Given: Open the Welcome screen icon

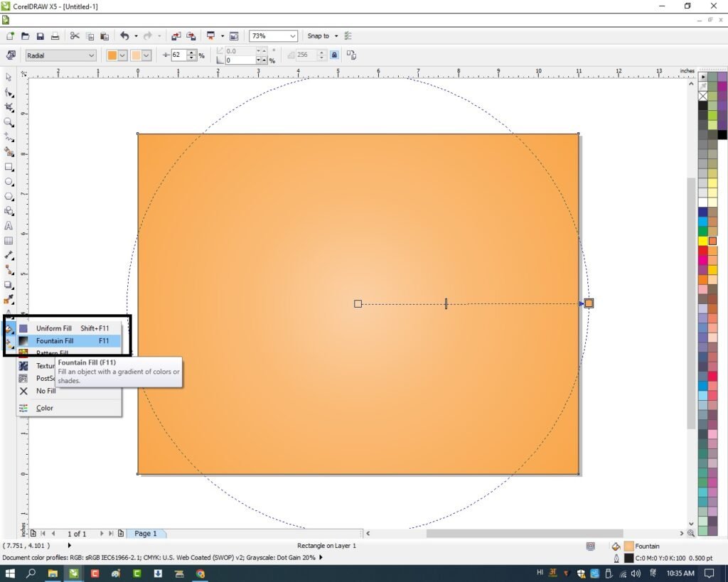Looking at the screenshot, I should point(234,36).
